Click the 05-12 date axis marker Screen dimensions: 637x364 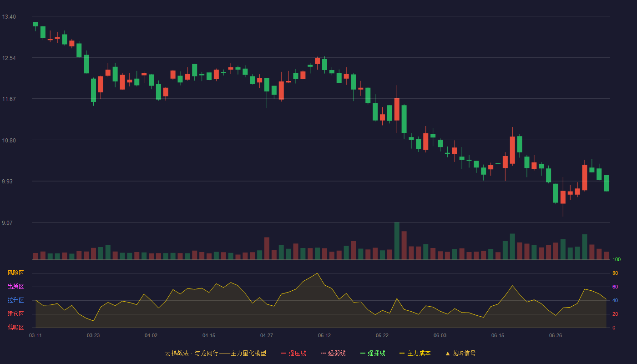(324, 335)
